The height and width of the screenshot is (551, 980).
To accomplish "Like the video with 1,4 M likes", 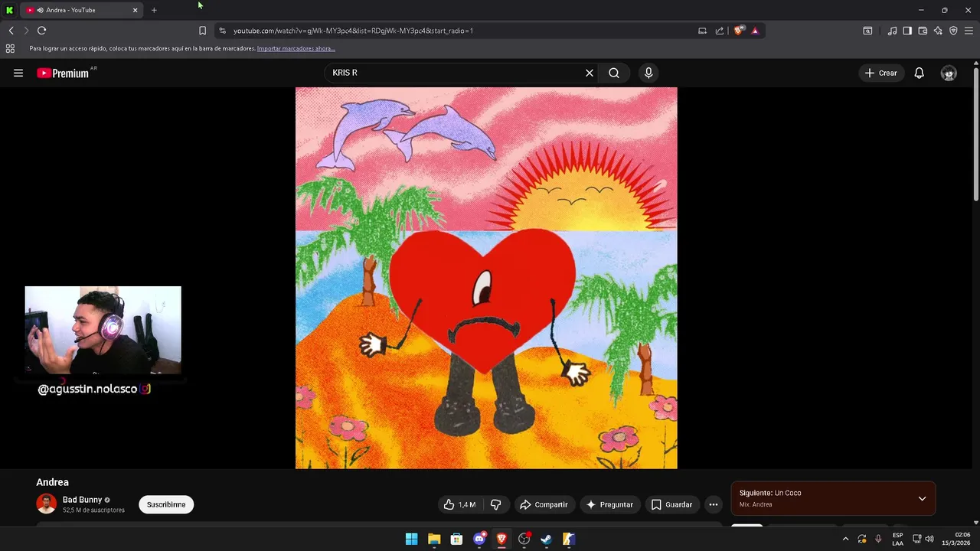I will coord(459,504).
